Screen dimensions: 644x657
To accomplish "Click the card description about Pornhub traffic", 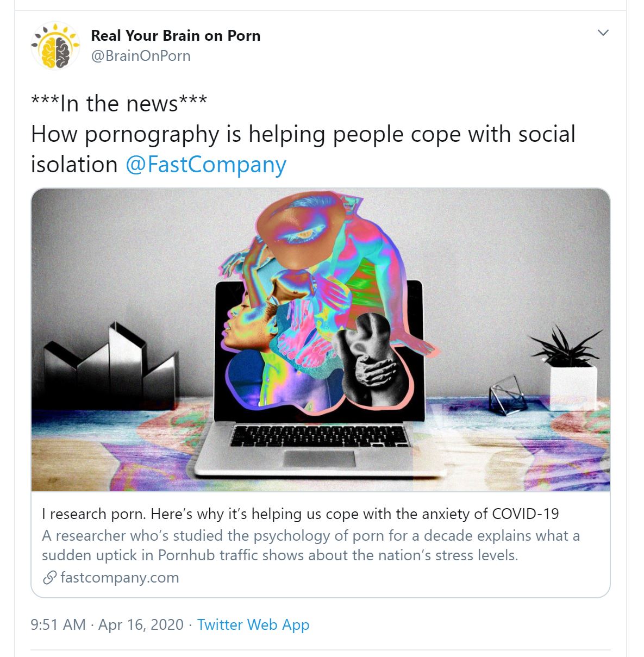I will (x=310, y=546).
